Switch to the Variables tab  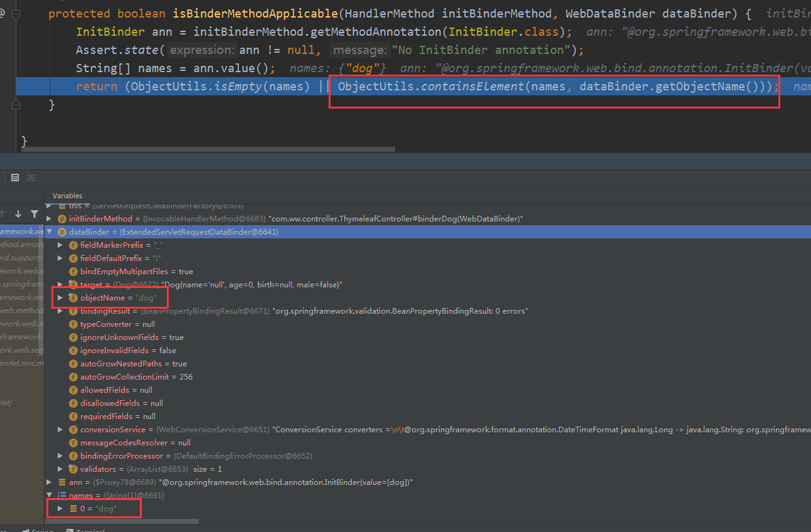(67, 196)
